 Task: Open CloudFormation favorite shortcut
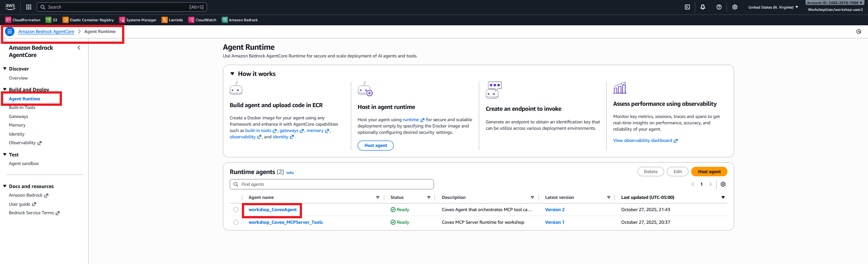click(x=23, y=20)
